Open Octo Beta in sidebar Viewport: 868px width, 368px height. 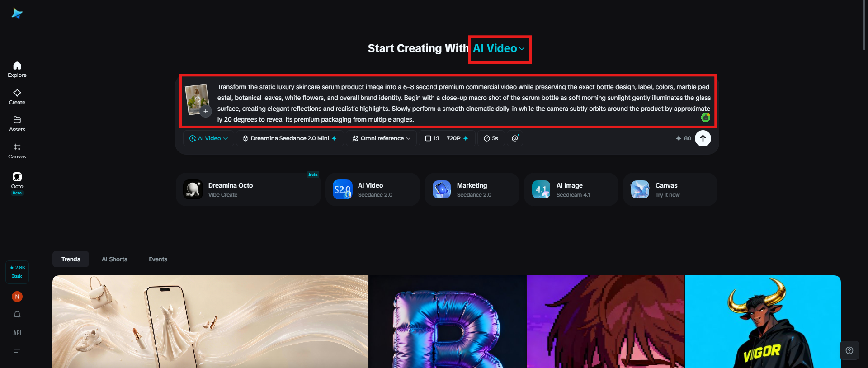17,183
